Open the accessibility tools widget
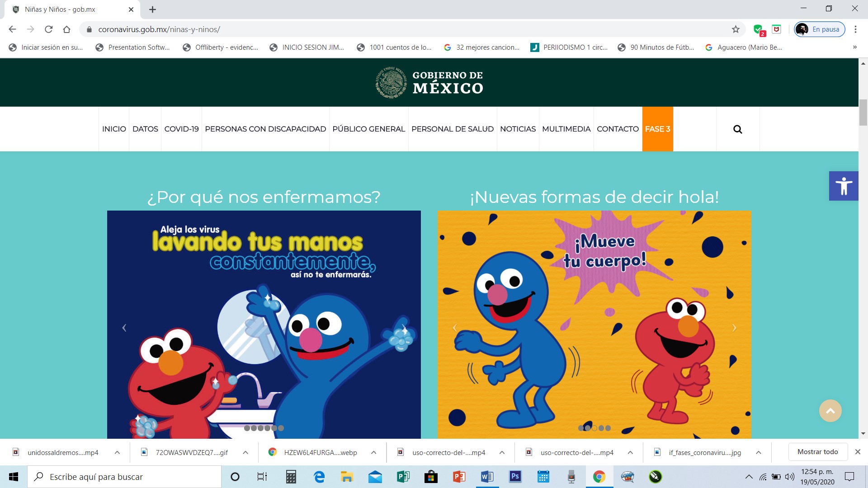The image size is (868, 488). (x=844, y=186)
